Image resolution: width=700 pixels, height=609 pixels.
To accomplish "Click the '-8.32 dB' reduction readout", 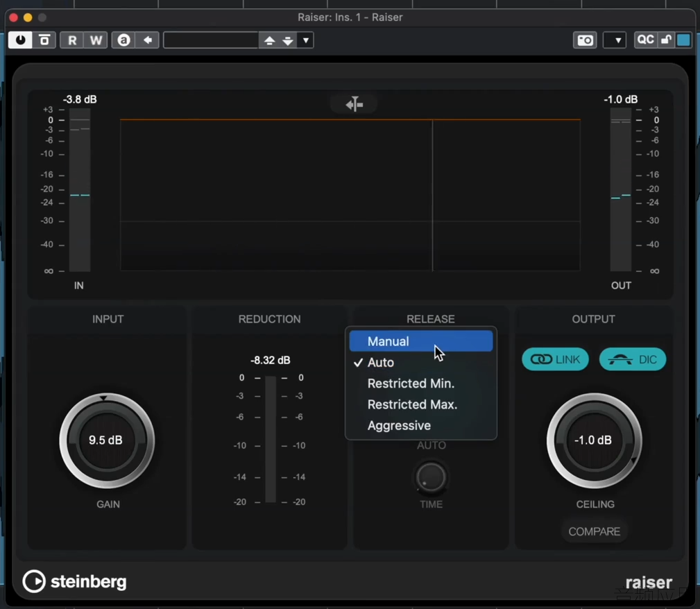I will tap(271, 360).
